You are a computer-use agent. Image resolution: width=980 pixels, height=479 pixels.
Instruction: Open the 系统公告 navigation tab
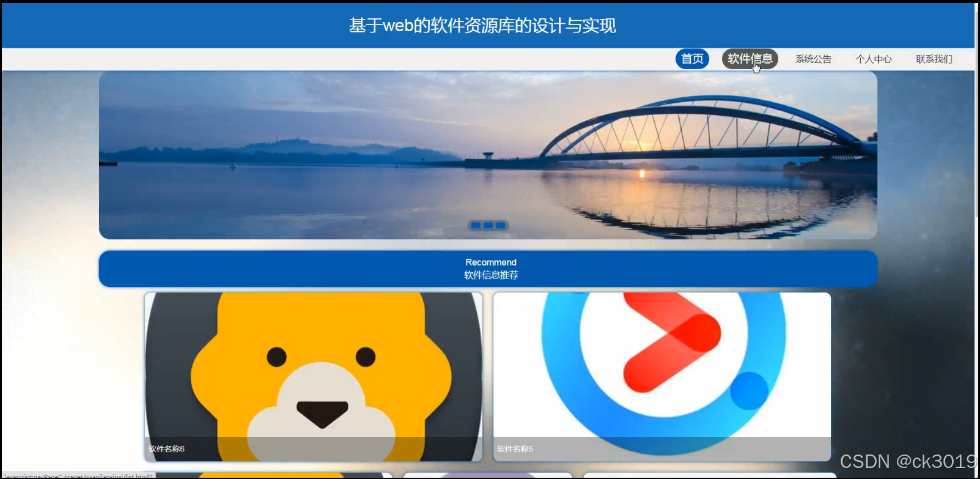pyautogui.click(x=813, y=59)
